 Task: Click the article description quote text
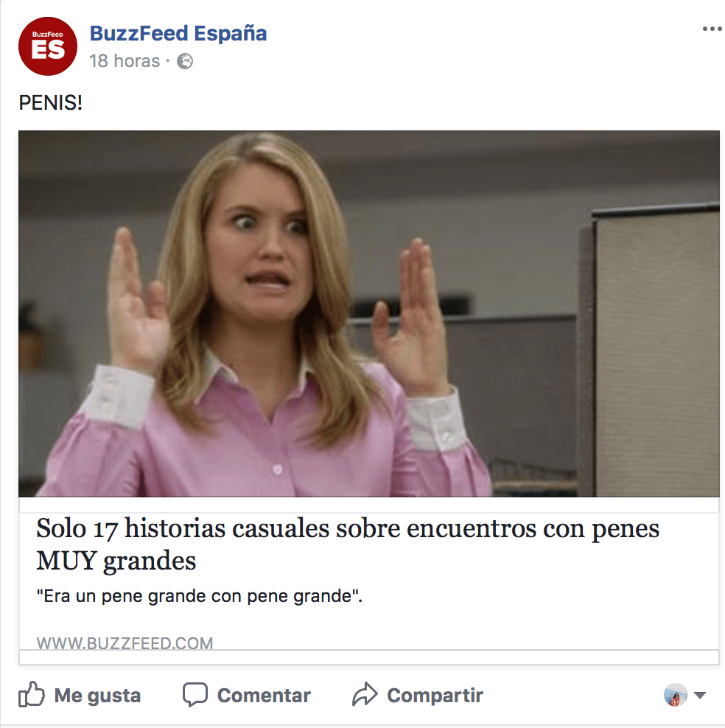[200, 596]
